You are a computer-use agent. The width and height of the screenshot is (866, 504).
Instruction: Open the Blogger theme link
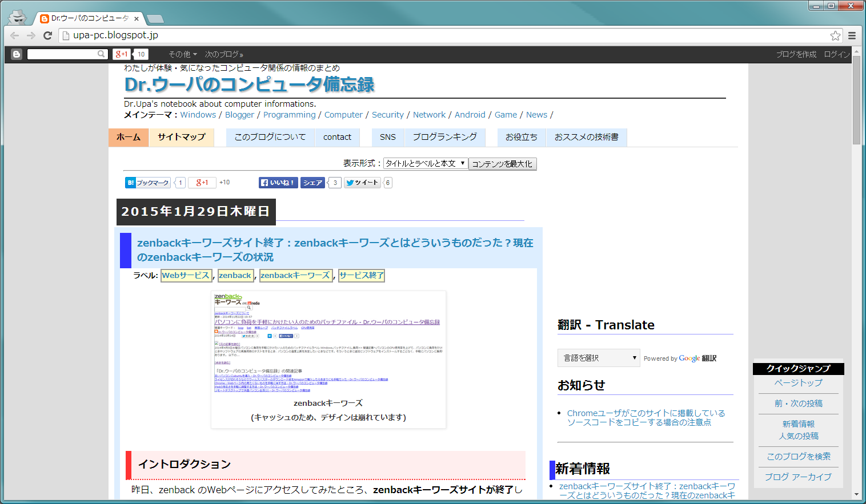(239, 115)
